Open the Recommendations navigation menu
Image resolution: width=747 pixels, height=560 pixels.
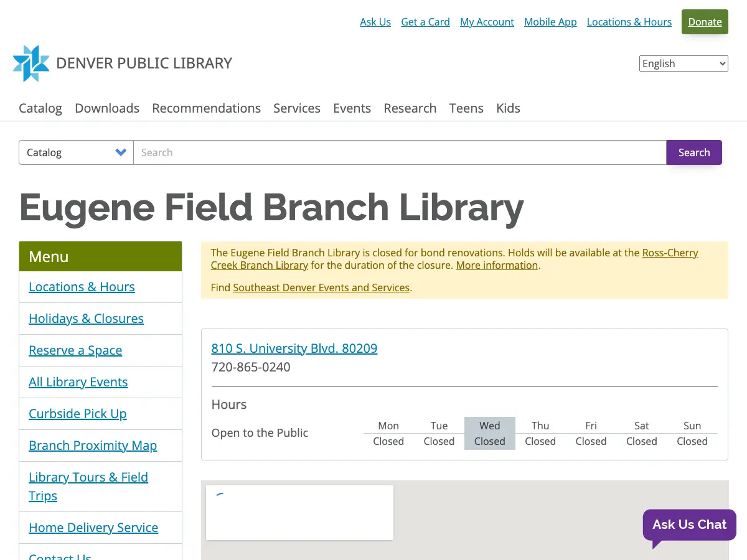207,108
